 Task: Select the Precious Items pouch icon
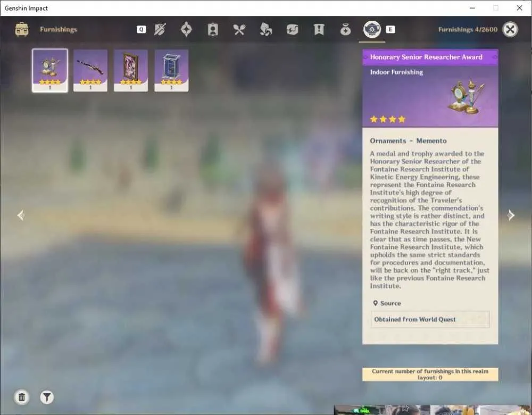click(345, 29)
